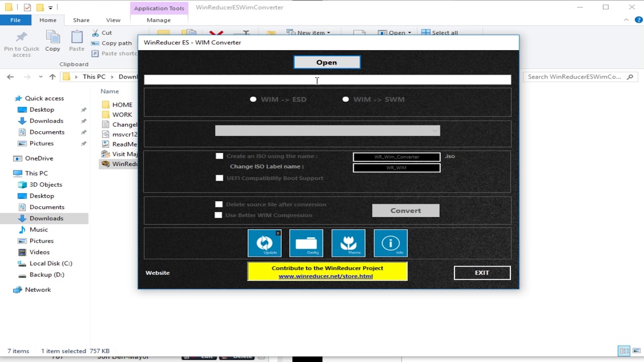Screen dimensions: 644x362
Task: Open Local Disk (C:) drive
Action: coord(51,263)
